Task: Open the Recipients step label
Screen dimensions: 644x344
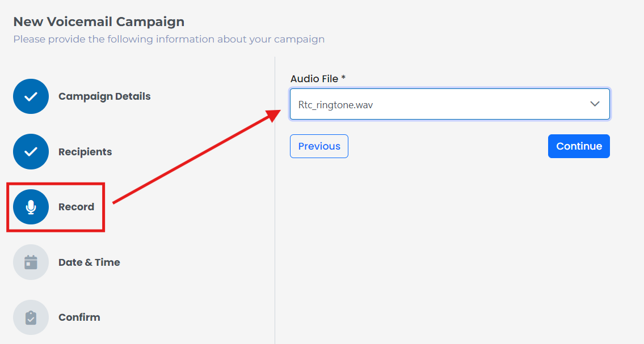Action: click(85, 152)
